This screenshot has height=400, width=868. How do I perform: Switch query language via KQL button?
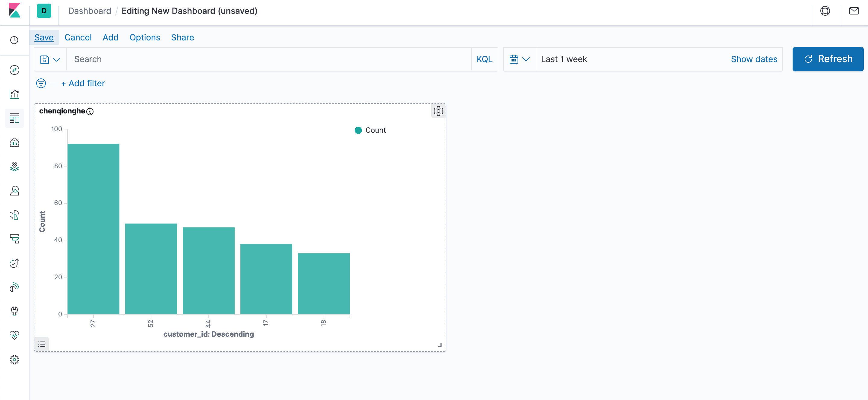pyautogui.click(x=484, y=59)
